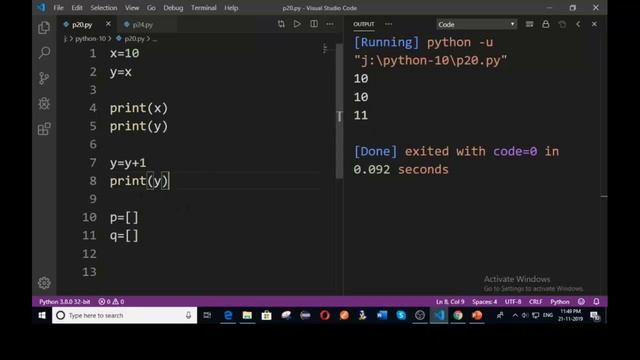This screenshot has width=640, height=360.
Task: Click the feedback smiley icon in status bar
Action: pyautogui.click(x=581, y=302)
